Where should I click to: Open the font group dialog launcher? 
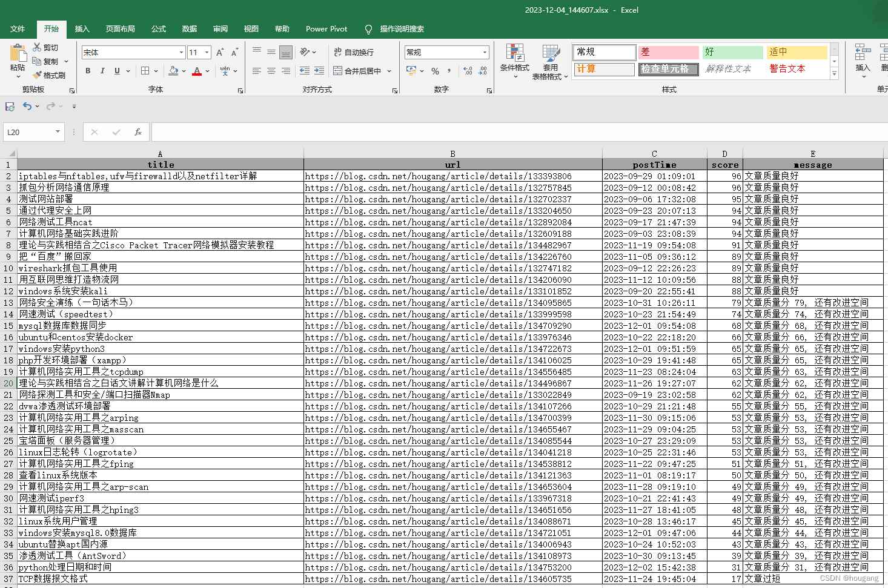click(240, 91)
